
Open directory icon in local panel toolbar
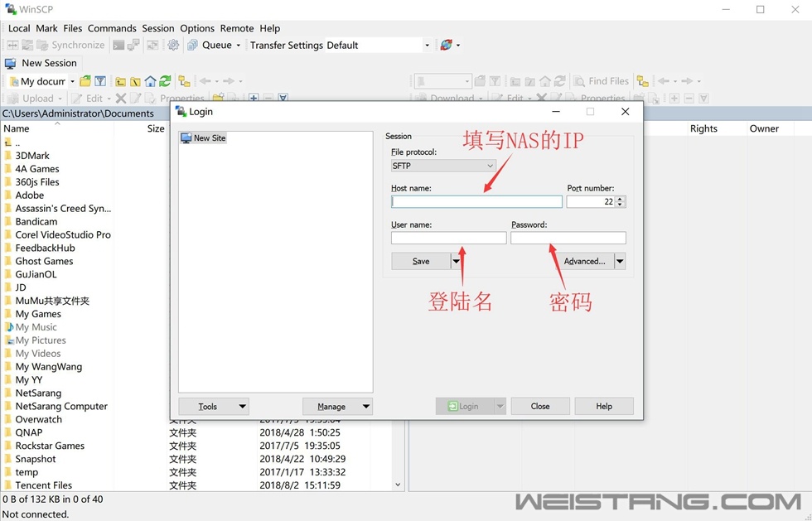coord(85,81)
